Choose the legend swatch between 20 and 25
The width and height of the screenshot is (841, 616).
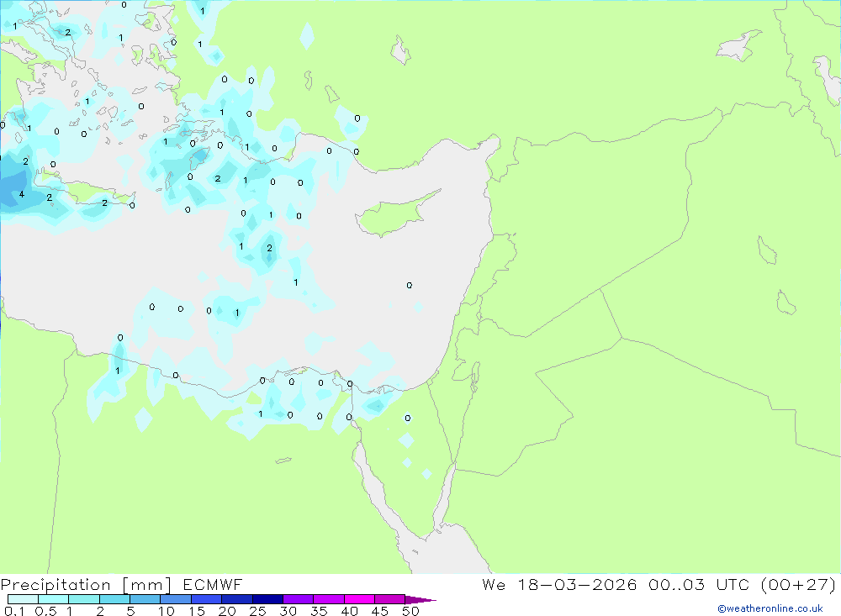pyautogui.click(x=236, y=599)
